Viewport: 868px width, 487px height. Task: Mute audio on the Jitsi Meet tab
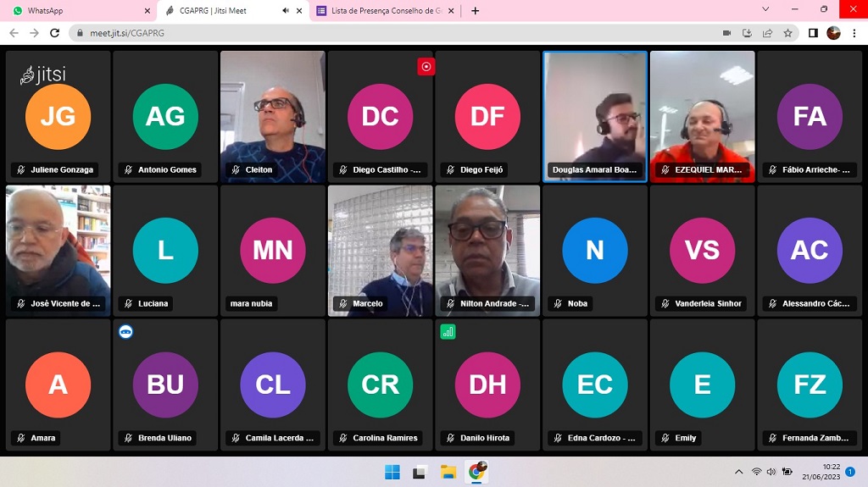coord(286,10)
